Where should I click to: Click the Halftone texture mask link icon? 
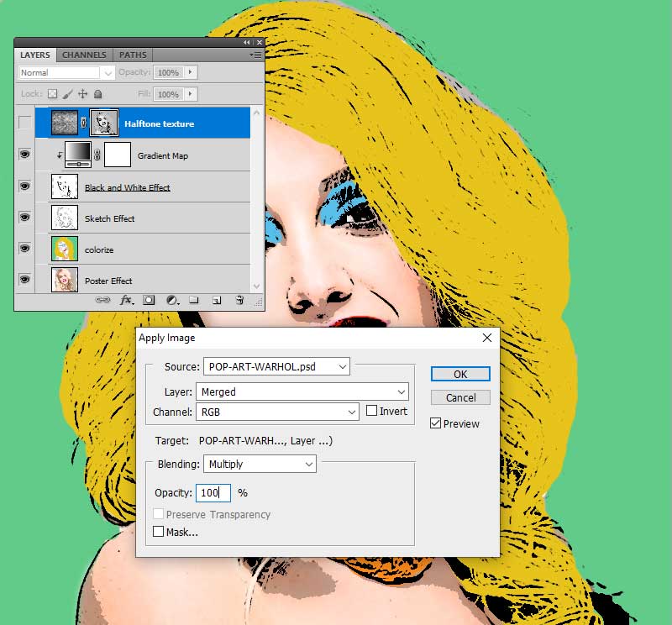[83, 123]
